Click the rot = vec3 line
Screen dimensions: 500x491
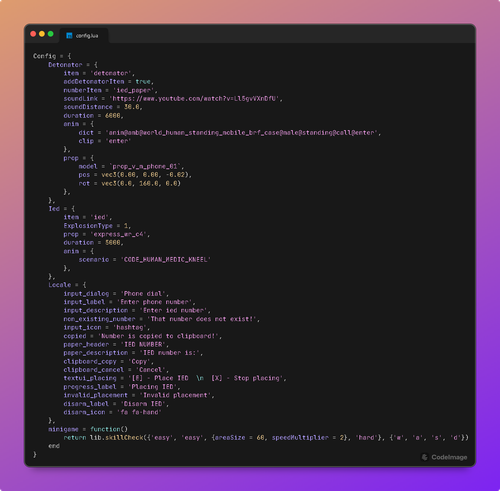[x=130, y=183]
